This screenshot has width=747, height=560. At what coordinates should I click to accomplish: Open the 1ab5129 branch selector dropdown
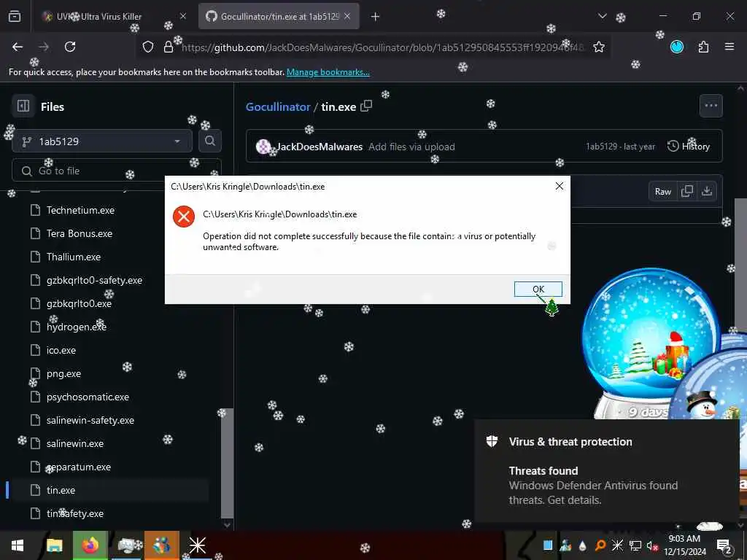click(x=102, y=141)
